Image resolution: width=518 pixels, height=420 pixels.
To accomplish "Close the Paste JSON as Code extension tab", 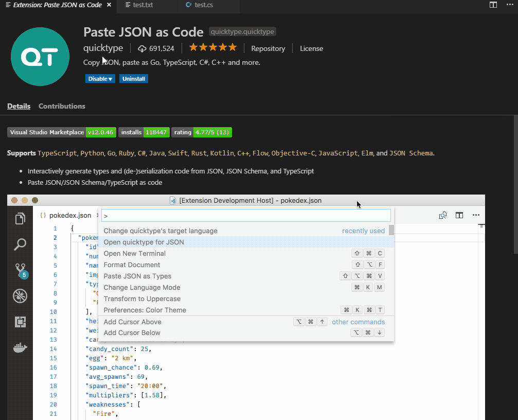I will pos(109,5).
